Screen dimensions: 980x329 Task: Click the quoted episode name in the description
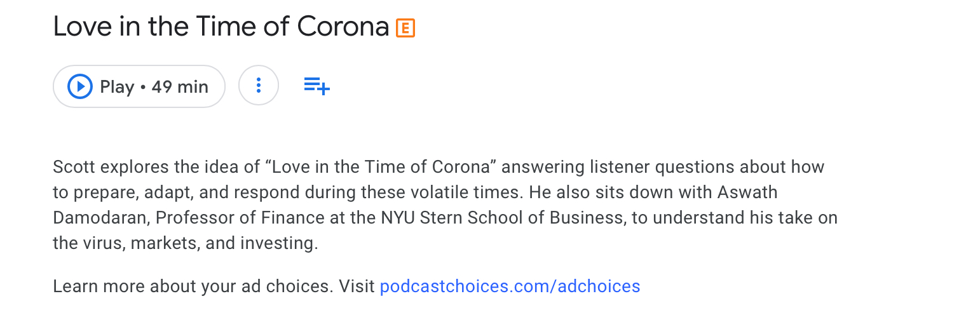(x=379, y=167)
